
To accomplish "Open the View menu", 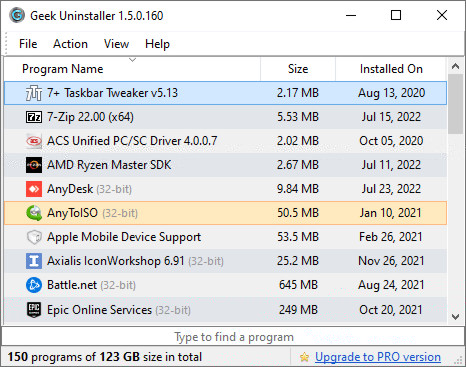I will click(116, 44).
